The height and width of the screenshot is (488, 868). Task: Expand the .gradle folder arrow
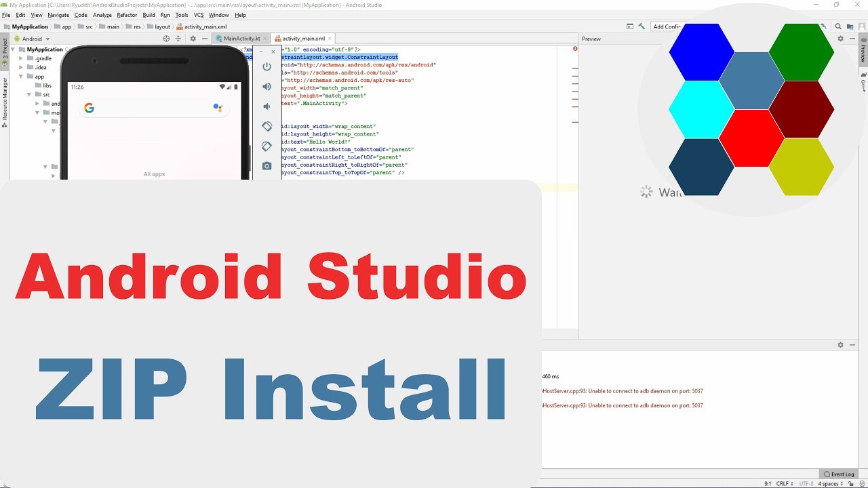[x=21, y=58]
